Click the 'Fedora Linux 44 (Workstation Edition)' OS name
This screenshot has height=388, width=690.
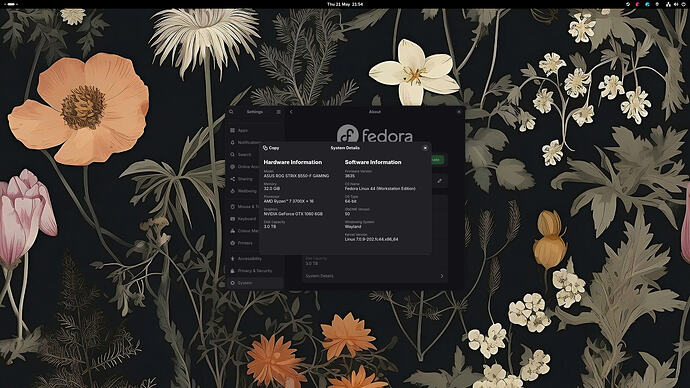[x=380, y=188]
